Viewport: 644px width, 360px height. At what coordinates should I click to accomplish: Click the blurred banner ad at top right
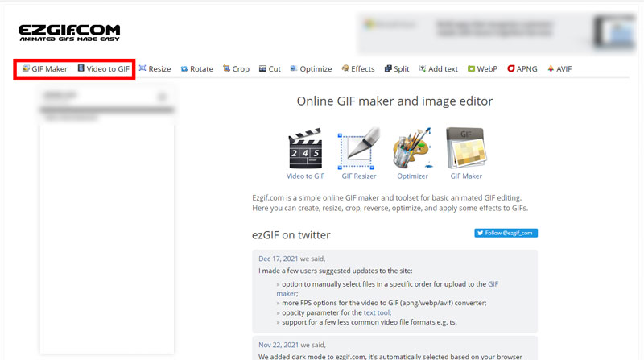pyautogui.click(x=496, y=33)
